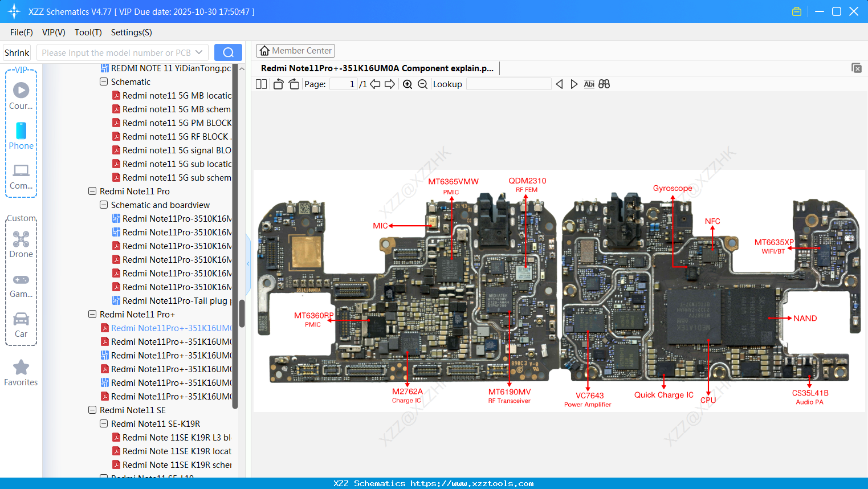868x489 pixels.
Task: Zoom out of the board view
Action: tap(422, 84)
